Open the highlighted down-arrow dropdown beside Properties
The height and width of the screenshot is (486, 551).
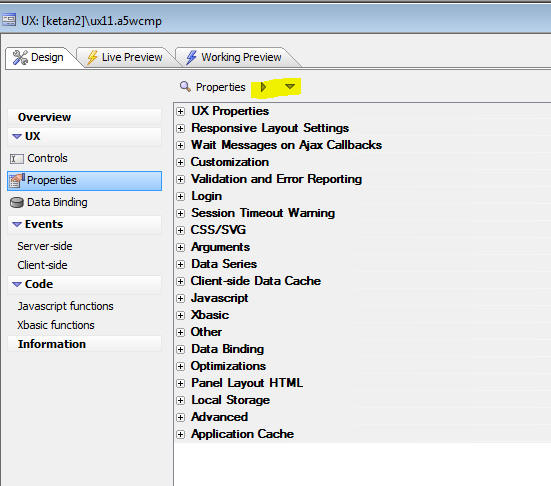point(290,86)
